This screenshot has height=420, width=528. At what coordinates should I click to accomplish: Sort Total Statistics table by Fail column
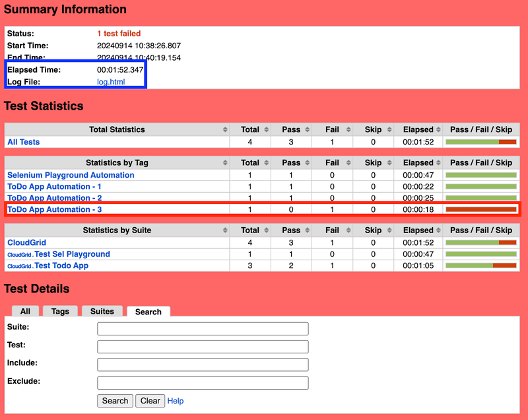pos(333,129)
